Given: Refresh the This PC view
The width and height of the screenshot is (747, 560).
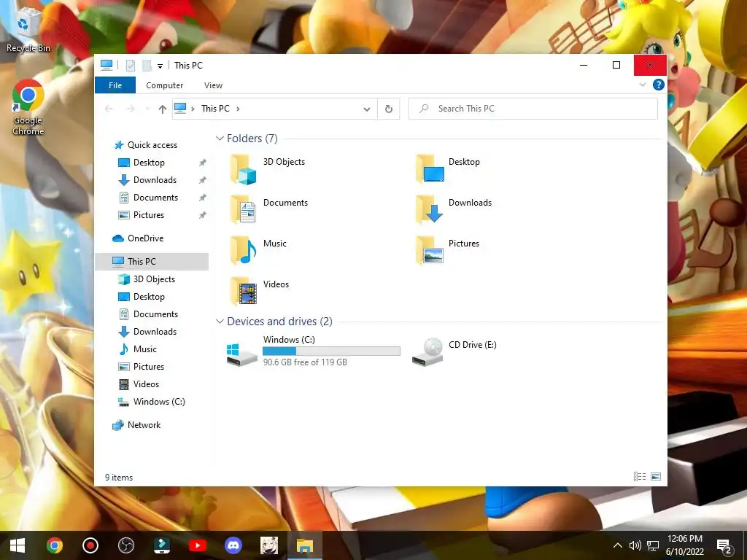Looking at the screenshot, I should [x=389, y=109].
